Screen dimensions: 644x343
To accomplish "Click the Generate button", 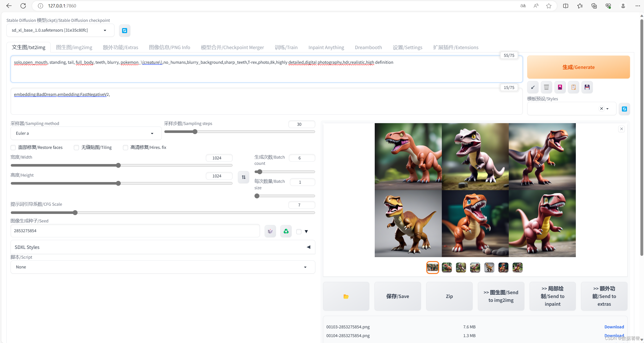I will pos(578,67).
